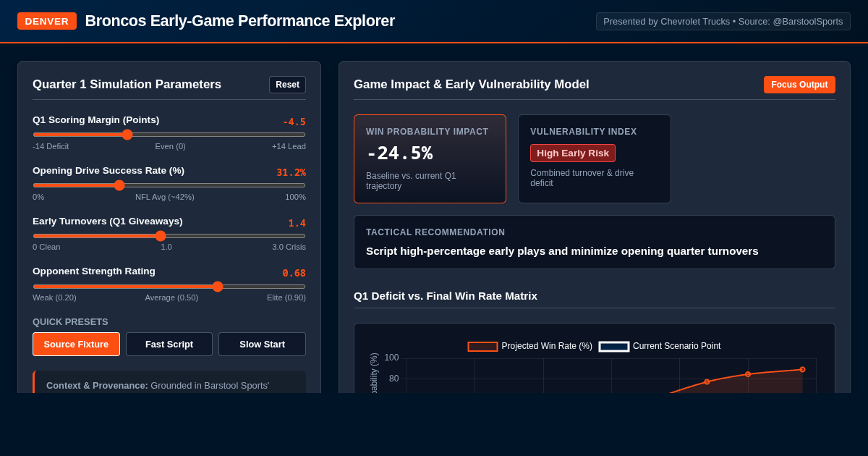Select the Source Fixture preset

point(76,345)
